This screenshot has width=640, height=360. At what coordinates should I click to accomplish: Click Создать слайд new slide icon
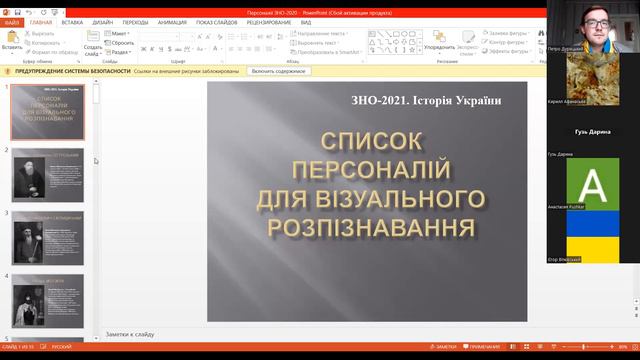click(x=93, y=36)
